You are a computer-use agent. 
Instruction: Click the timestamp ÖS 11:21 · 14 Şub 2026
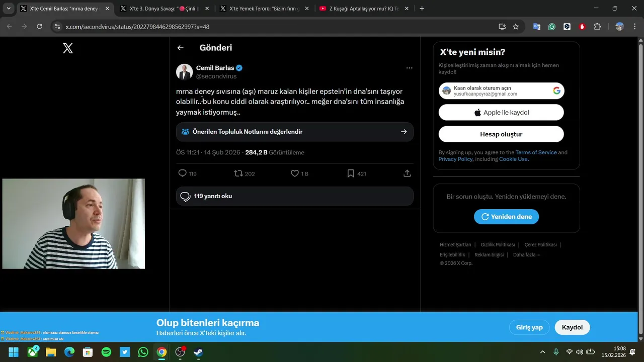(x=208, y=152)
